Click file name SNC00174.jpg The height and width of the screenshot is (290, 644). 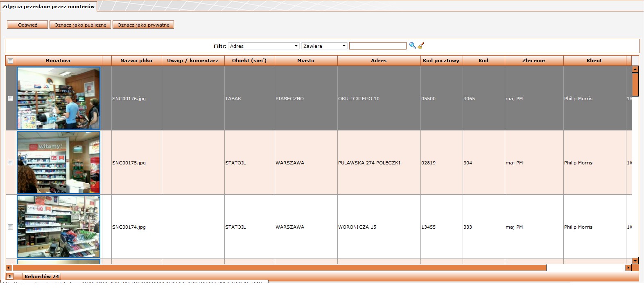point(129,227)
